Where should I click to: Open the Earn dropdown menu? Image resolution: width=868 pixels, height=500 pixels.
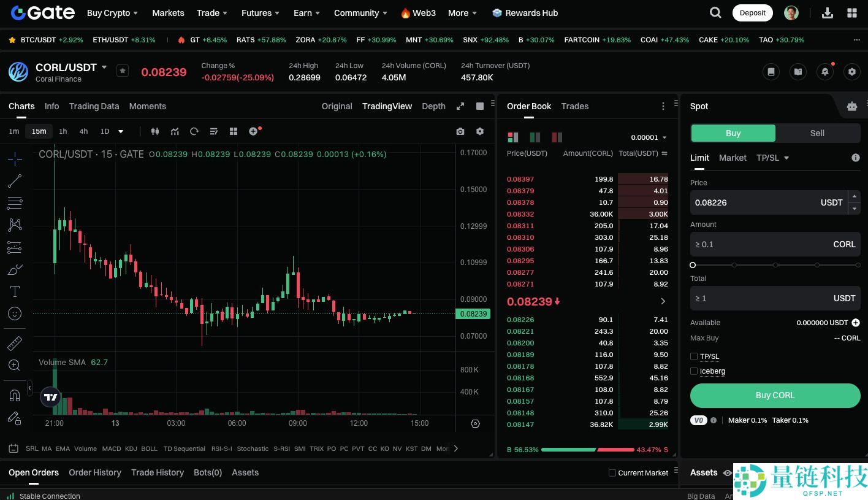tap(306, 13)
